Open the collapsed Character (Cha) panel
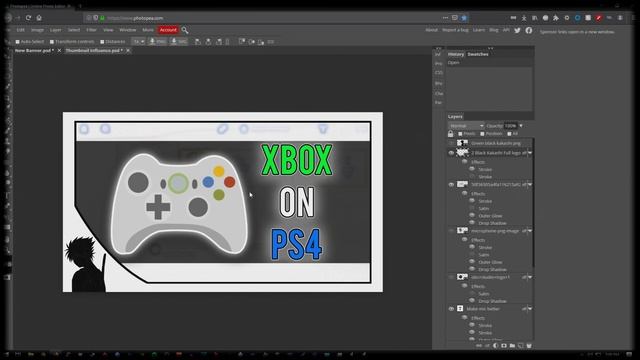Viewport: 640px width, 360px height. pyautogui.click(x=439, y=93)
